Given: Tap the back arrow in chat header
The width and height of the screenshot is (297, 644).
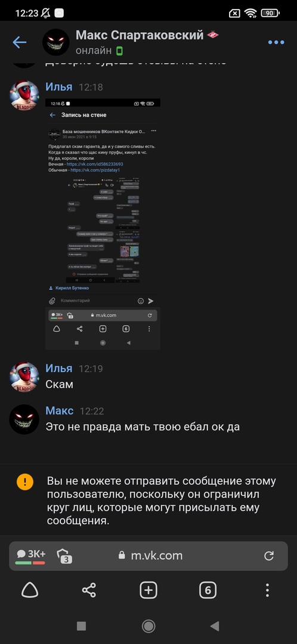Looking at the screenshot, I should 19,42.
